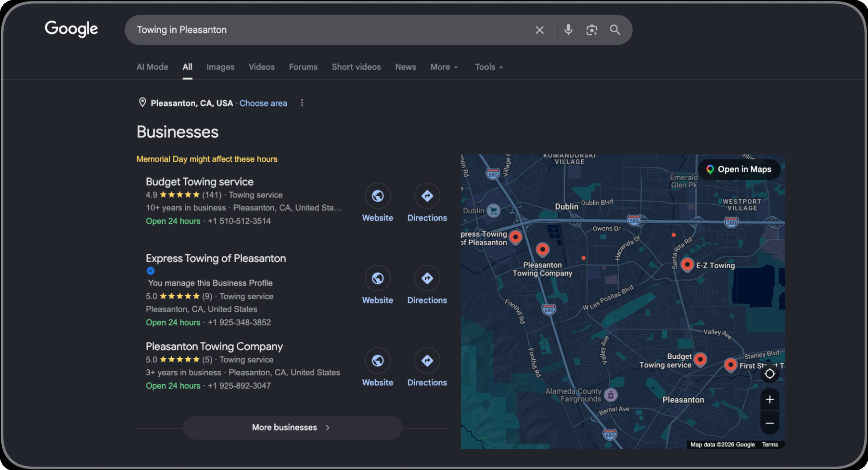Get directions icon for Express Towing of Pleasanton
The height and width of the screenshot is (470, 868).
tap(427, 278)
